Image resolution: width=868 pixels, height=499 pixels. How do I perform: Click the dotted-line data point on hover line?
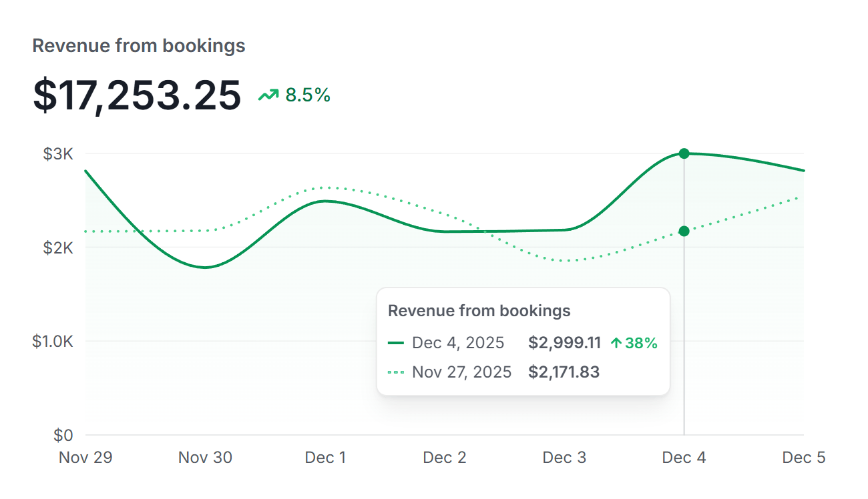[x=684, y=231]
